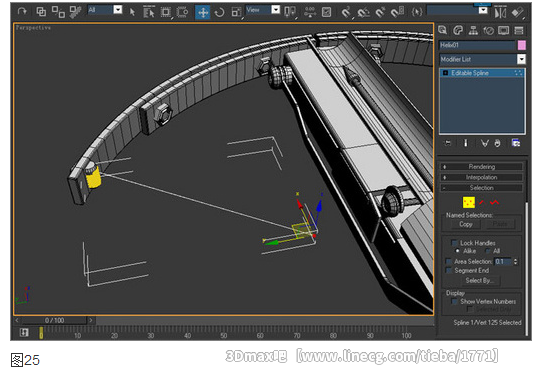Open the View coordinate system dropdown
Image resolution: width=538 pixels, height=375 pixels.
[x=276, y=10]
